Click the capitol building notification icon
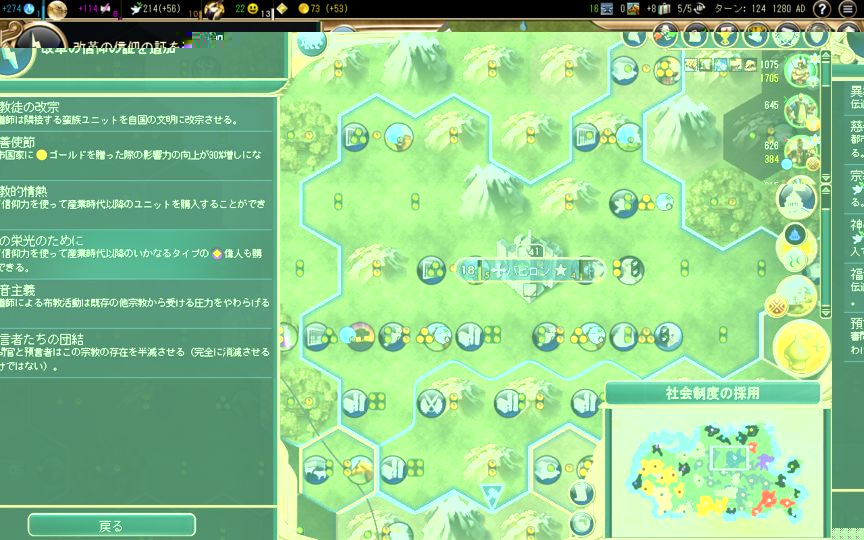 click(798, 198)
